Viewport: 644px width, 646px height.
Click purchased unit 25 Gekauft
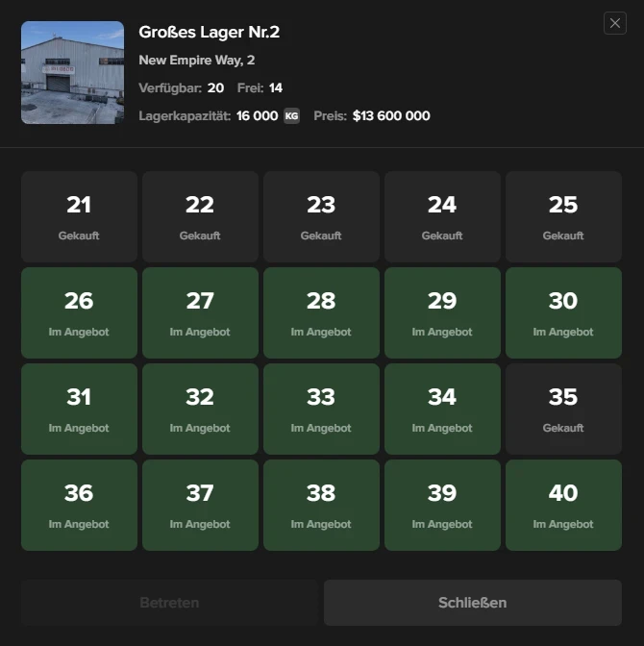point(563,217)
